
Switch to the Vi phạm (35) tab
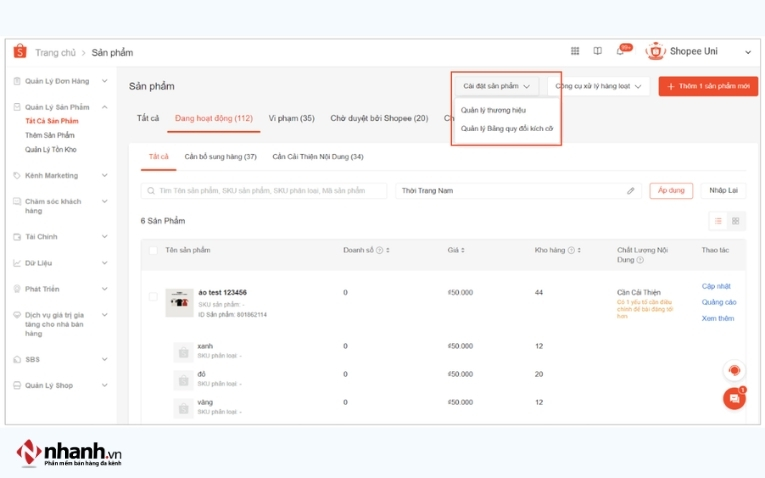292,118
